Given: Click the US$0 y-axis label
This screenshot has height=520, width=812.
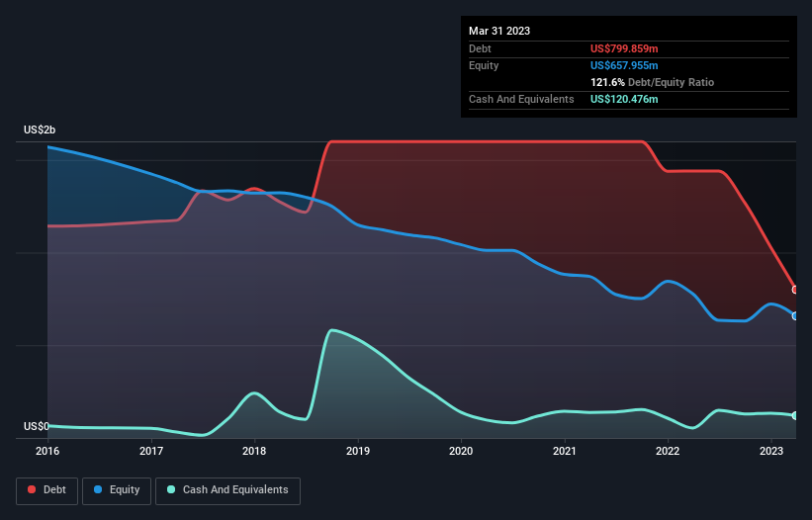Looking at the screenshot, I should pos(37,426).
